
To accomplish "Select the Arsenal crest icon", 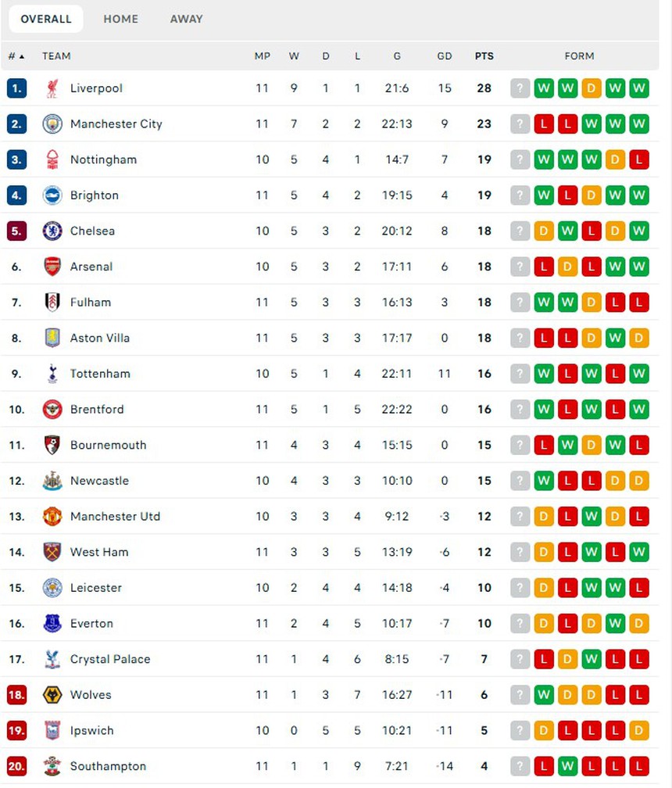I will click(52, 267).
